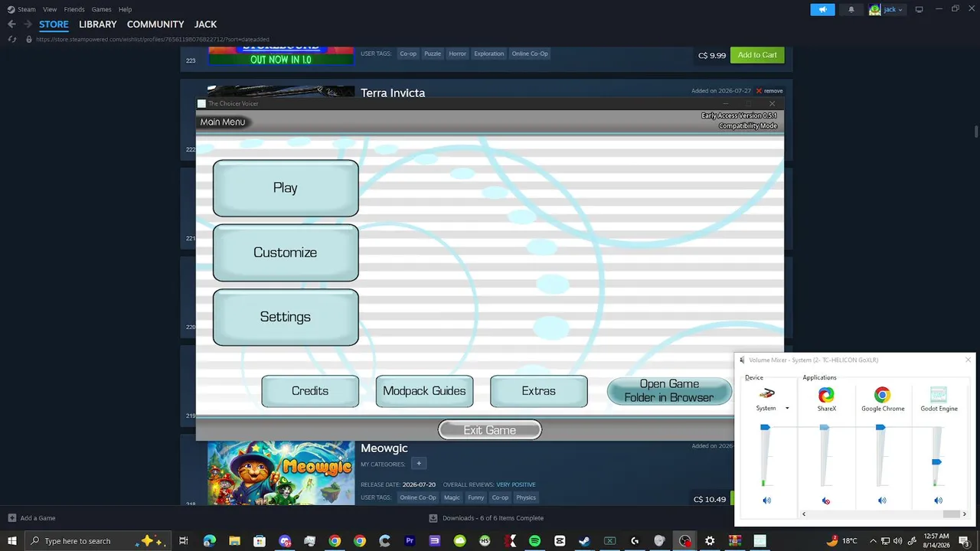This screenshot has width=980, height=551.
Task: Click the Online Co-Op tag for Meowgic
Action: [x=417, y=497]
